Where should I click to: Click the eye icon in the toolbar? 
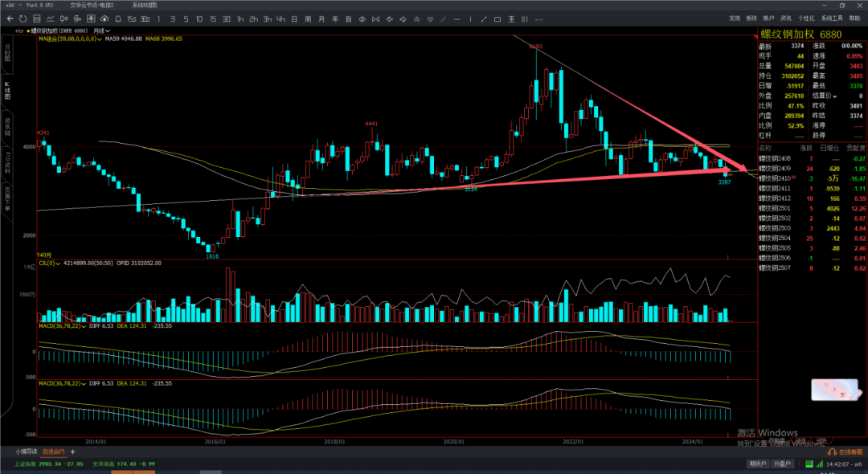click(x=362, y=19)
